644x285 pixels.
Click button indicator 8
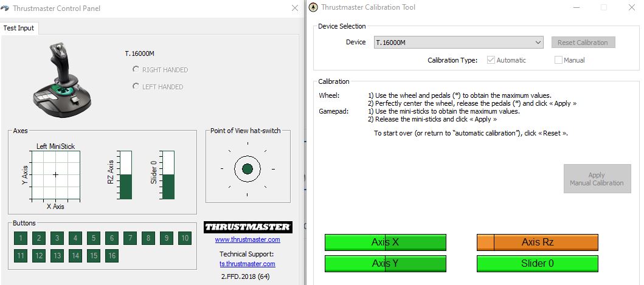pyautogui.click(x=148, y=238)
